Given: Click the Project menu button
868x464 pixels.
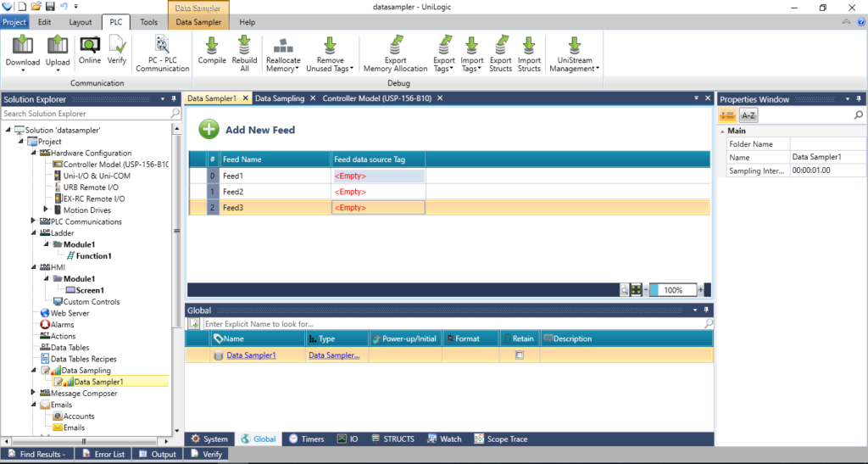Looking at the screenshot, I should coord(14,22).
